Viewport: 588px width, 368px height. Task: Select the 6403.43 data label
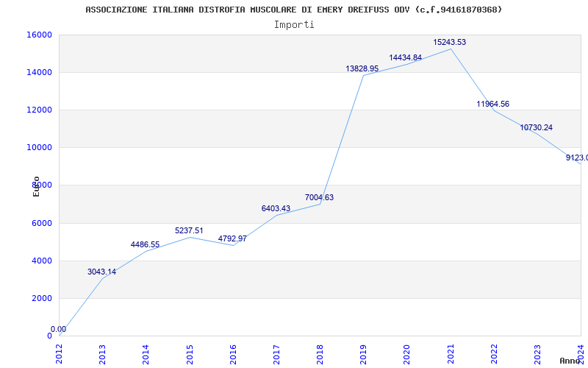click(276, 208)
